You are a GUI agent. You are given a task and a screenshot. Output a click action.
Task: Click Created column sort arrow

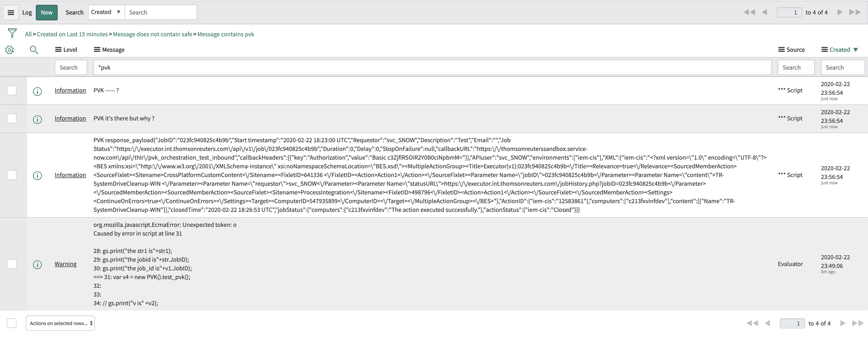click(856, 50)
